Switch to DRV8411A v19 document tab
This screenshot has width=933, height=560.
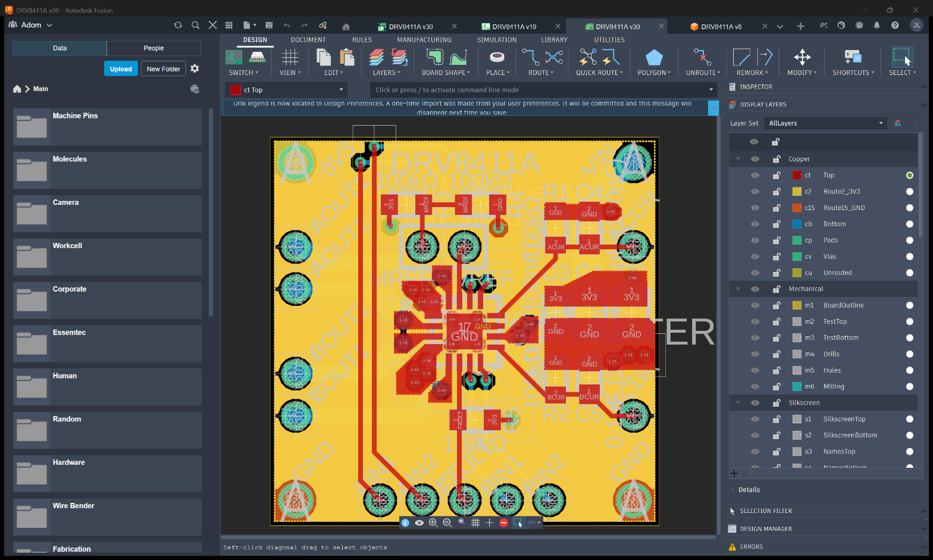click(515, 26)
